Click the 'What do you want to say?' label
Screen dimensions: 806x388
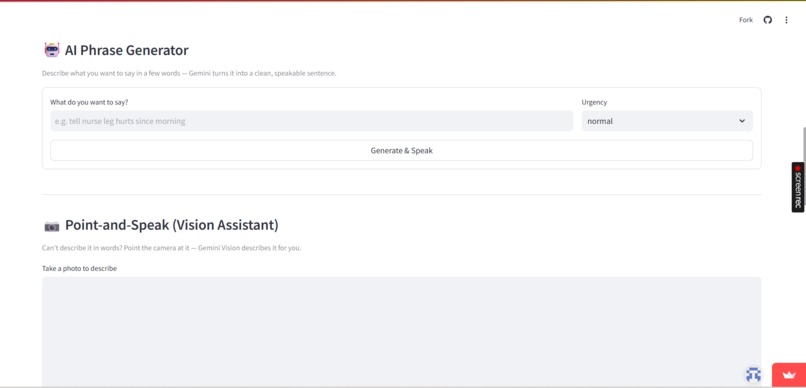point(89,102)
